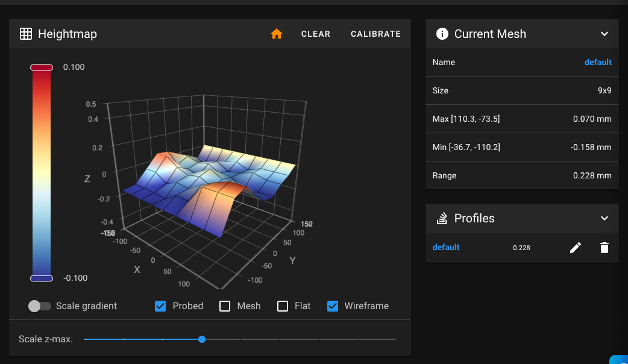Click the CLEAR button

[x=316, y=34]
